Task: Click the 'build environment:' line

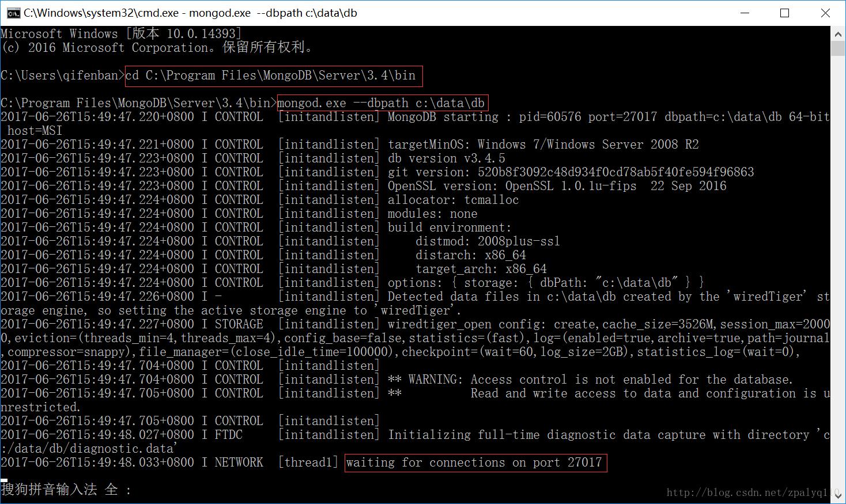Action: [x=450, y=228]
